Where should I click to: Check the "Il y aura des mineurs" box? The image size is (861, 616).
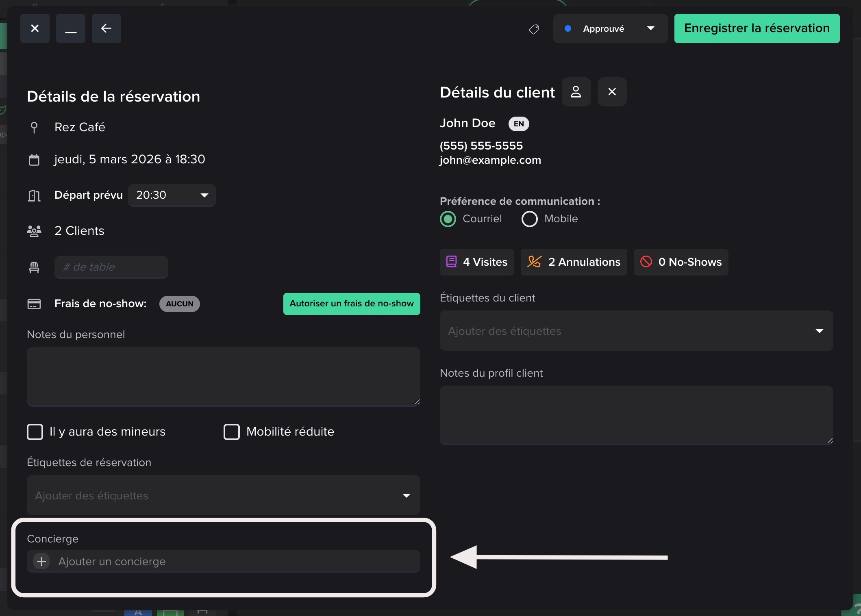click(35, 432)
